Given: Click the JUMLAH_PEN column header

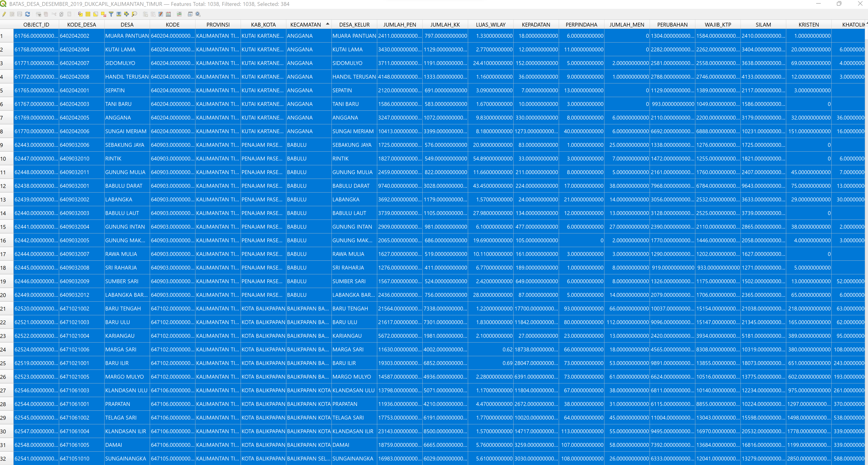Looking at the screenshot, I should (x=400, y=25).
